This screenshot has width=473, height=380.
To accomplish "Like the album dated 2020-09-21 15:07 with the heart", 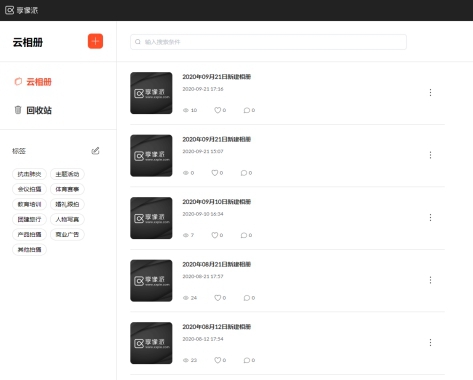I will click(215, 173).
